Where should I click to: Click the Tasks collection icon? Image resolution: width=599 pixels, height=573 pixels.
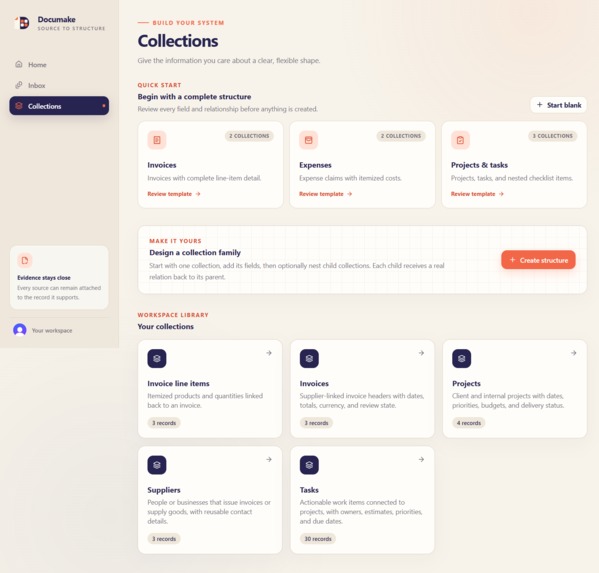point(309,465)
